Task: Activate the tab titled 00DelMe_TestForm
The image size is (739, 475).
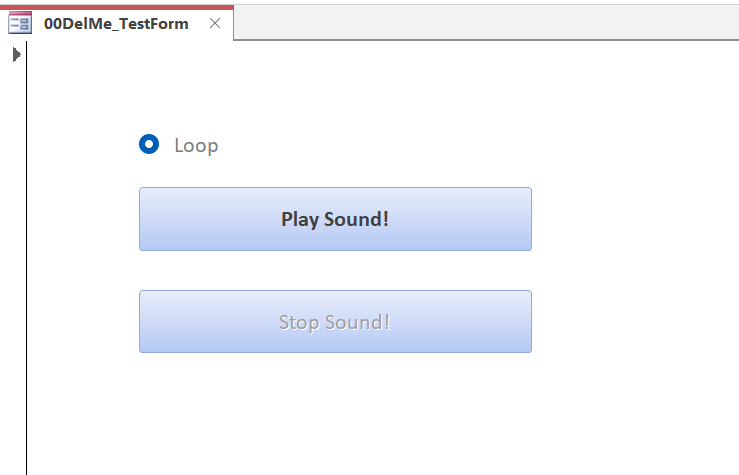Action: click(x=116, y=23)
